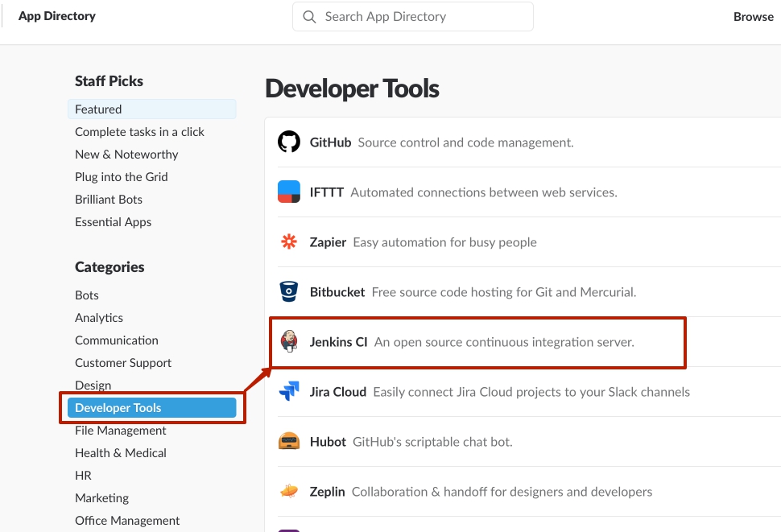Click the Developer Tools page heading
The width and height of the screenshot is (781, 532).
coord(352,89)
